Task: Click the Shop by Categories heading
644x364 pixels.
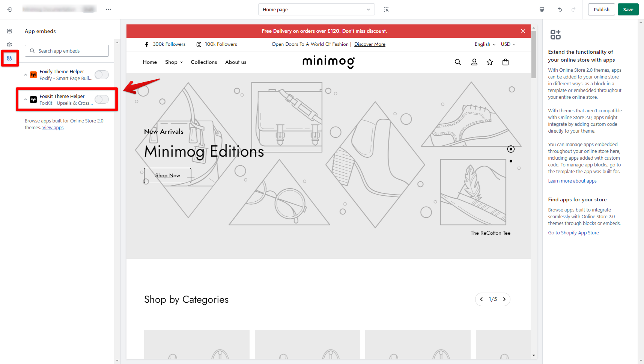Action: [187, 299]
